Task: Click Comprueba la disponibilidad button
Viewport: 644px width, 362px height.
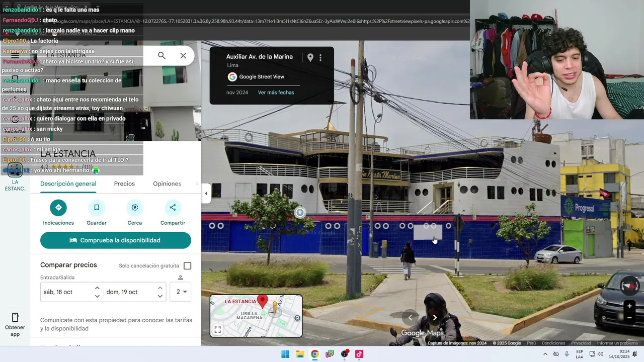Action: [116, 240]
